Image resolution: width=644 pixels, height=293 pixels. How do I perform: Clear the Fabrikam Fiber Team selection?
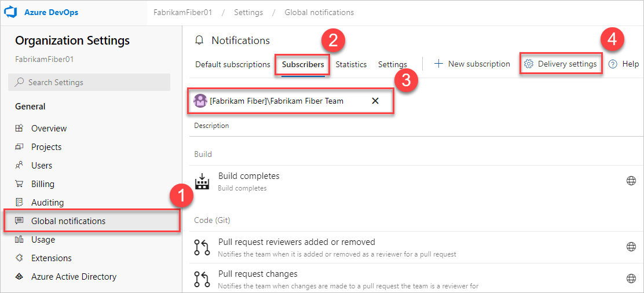[x=375, y=101]
